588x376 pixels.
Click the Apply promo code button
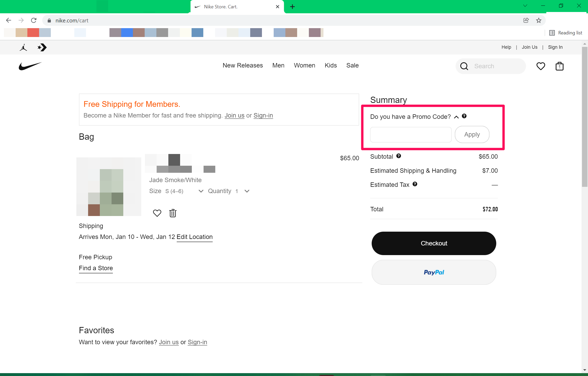point(472,134)
